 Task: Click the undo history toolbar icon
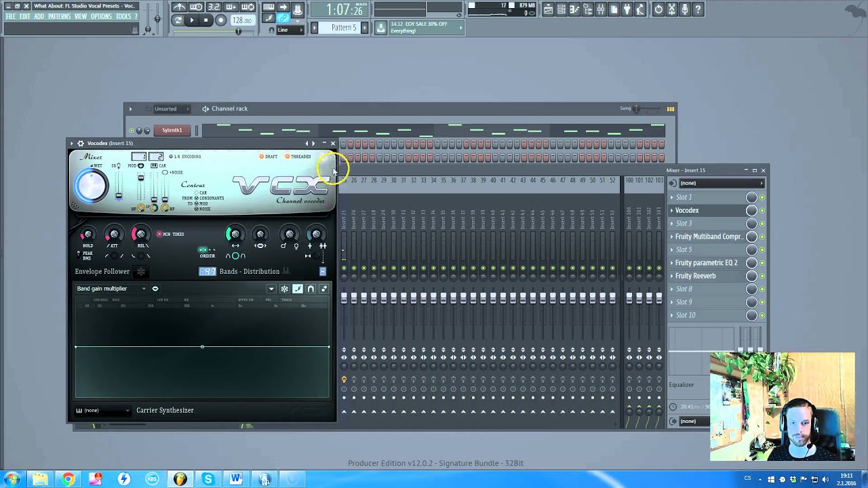(658, 9)
